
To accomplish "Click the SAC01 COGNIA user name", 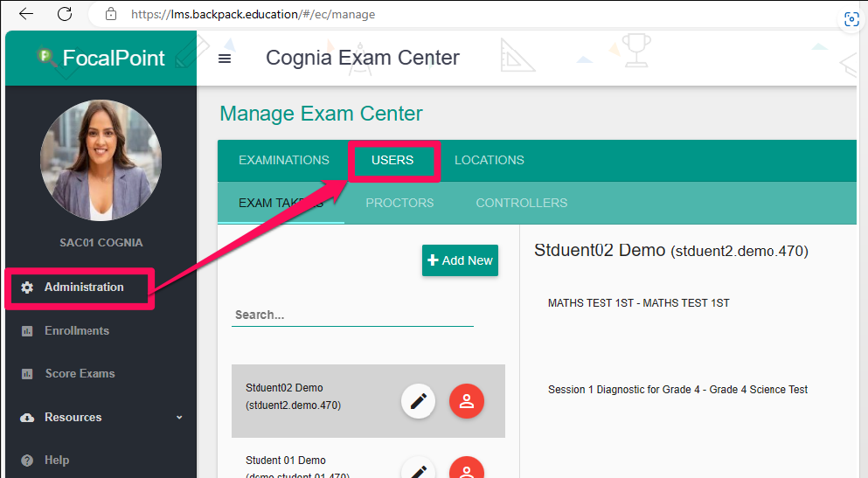I will (x=101, y=242).
